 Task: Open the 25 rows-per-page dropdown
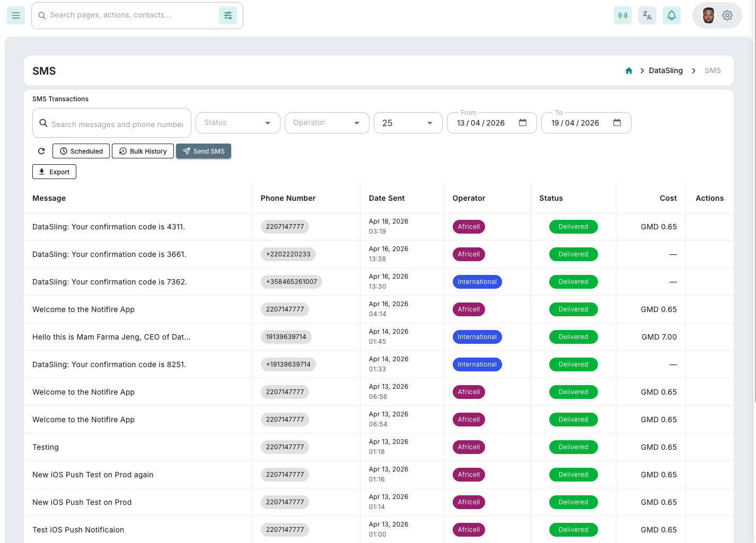point(408,123)
